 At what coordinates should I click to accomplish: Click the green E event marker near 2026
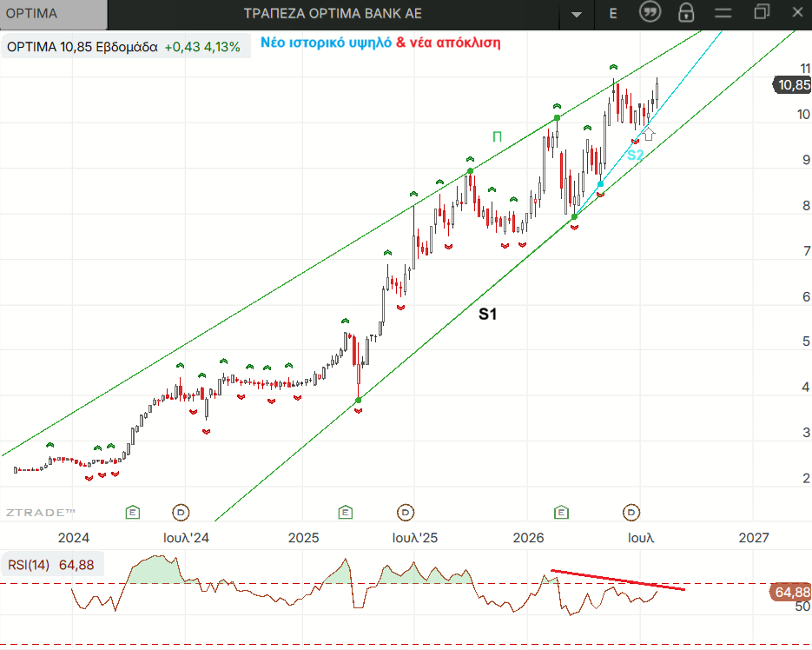click(561, 513)
